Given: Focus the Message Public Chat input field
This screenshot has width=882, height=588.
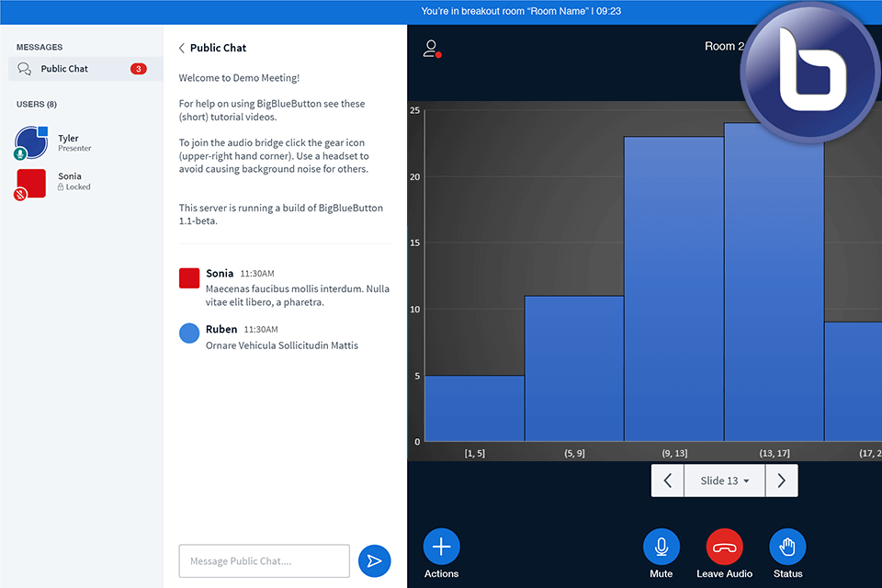Looking at the screenshot, I should 264,560.
